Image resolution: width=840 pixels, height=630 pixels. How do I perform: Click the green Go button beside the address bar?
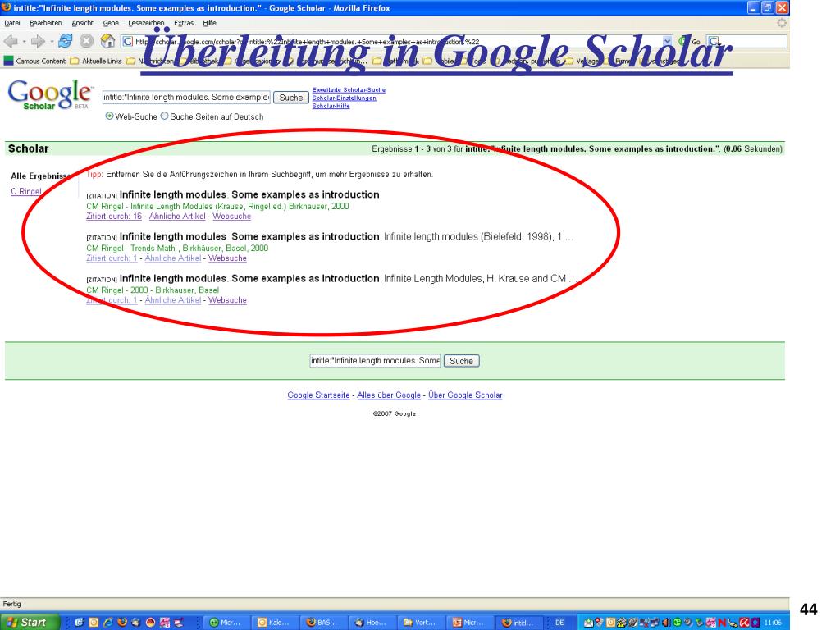click(689, 41)
